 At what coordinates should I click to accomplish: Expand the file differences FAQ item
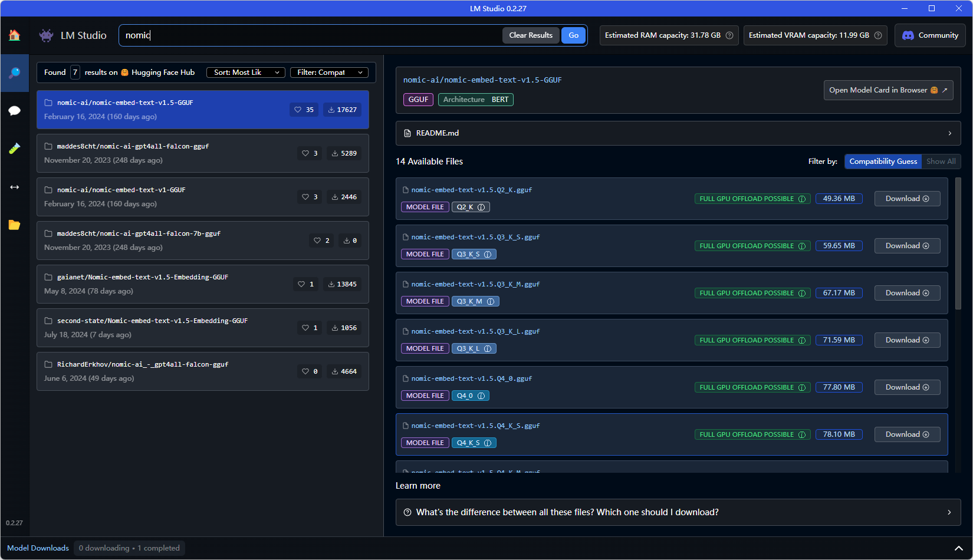tap(678, 512)
